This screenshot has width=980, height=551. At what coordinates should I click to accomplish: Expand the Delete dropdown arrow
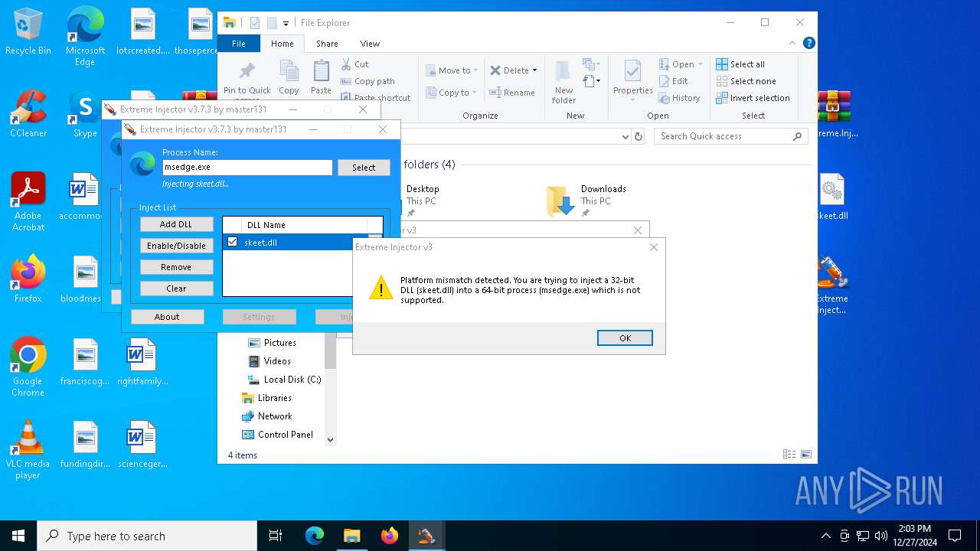[x=534, y=70]
